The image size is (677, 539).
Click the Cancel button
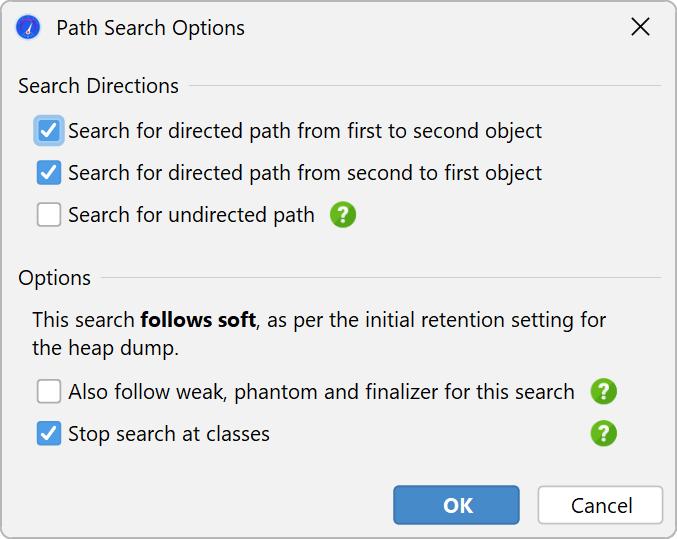(x=601, y=505)
